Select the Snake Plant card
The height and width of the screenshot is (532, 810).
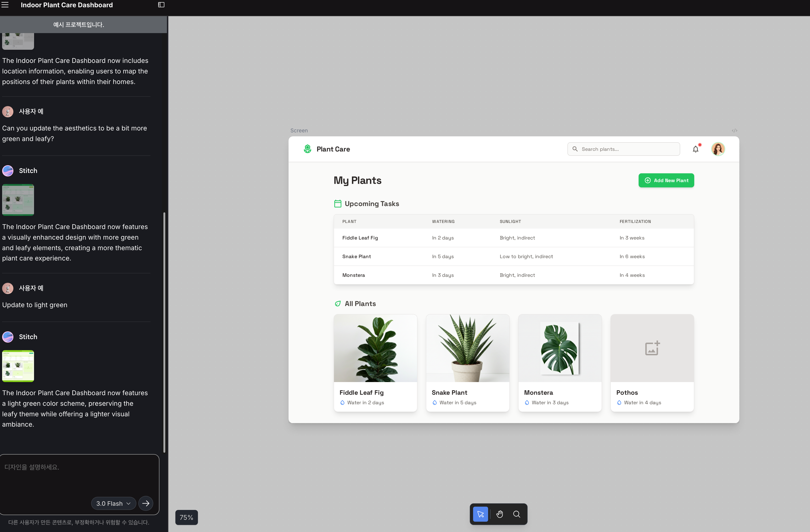[467, 362]
